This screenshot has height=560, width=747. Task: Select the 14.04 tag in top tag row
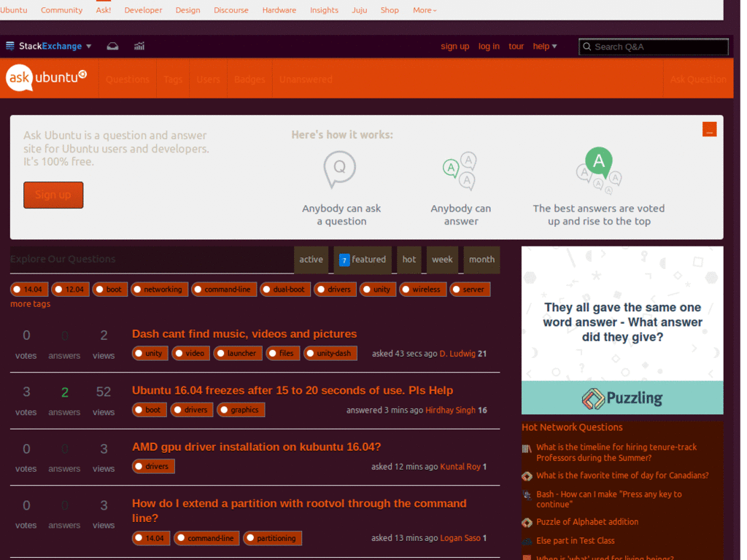pyautogui.click(x=29, y=289)
